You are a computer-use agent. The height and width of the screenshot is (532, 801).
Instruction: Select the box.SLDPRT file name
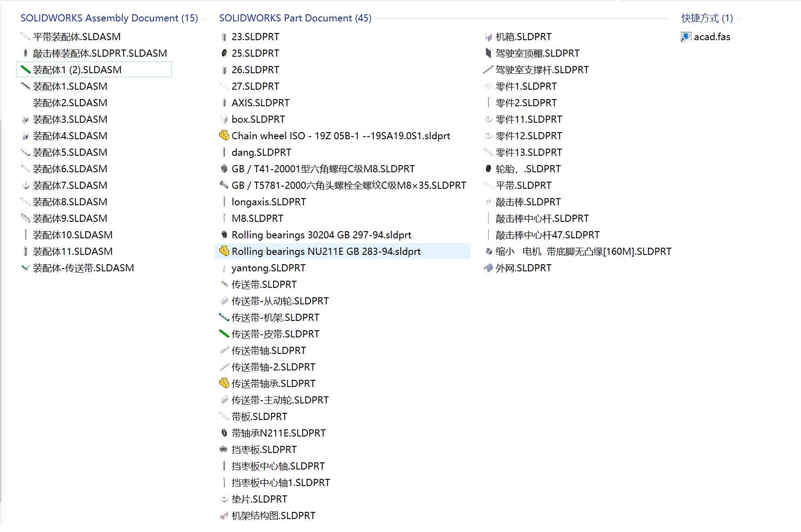coord(258,119)
